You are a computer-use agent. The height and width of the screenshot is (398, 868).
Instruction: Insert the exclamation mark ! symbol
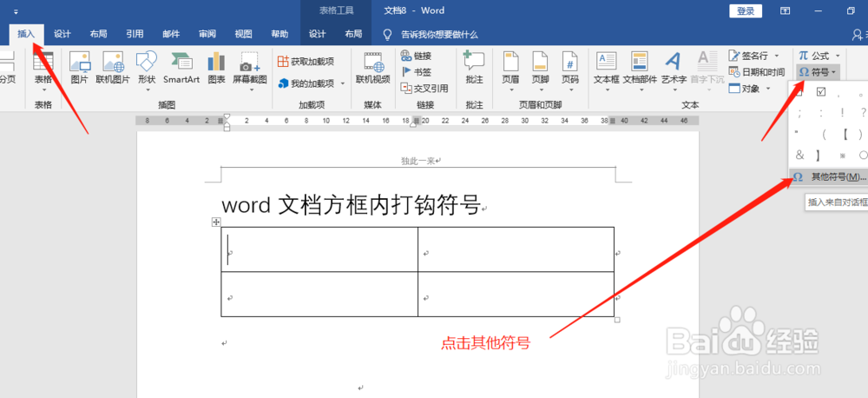pyautogui.click(x=842, y=112)
